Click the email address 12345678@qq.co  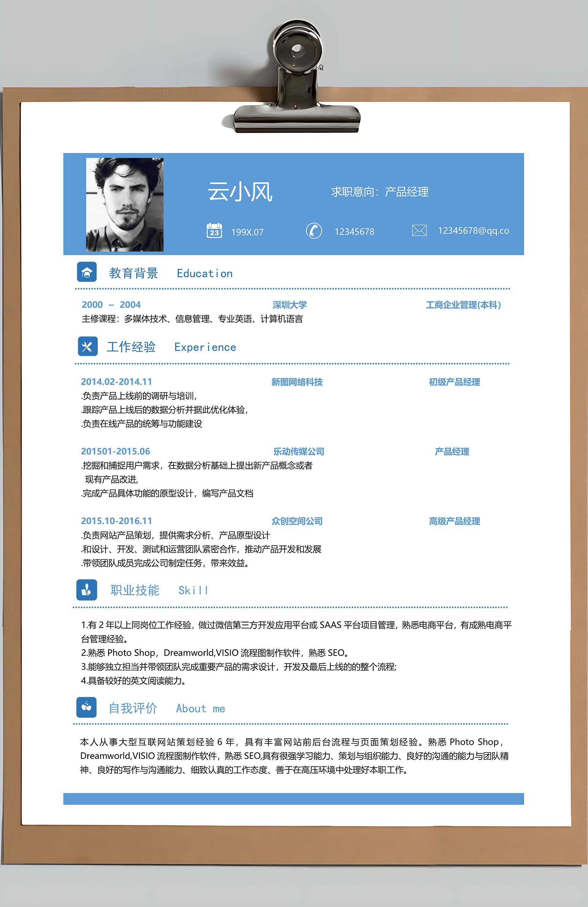click(473, 231)
